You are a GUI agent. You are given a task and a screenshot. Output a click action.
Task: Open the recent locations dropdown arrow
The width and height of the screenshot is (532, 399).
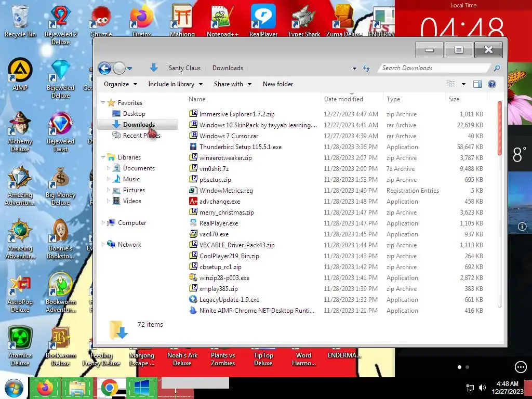pos(129,69)
